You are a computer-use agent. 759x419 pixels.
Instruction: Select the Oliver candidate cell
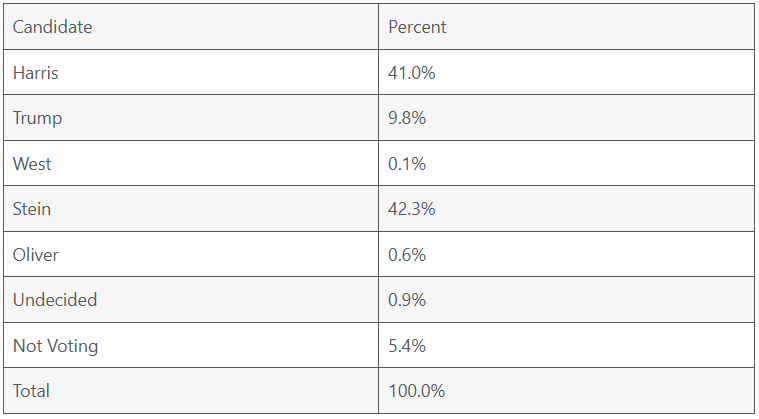click(x=36, y=255)
